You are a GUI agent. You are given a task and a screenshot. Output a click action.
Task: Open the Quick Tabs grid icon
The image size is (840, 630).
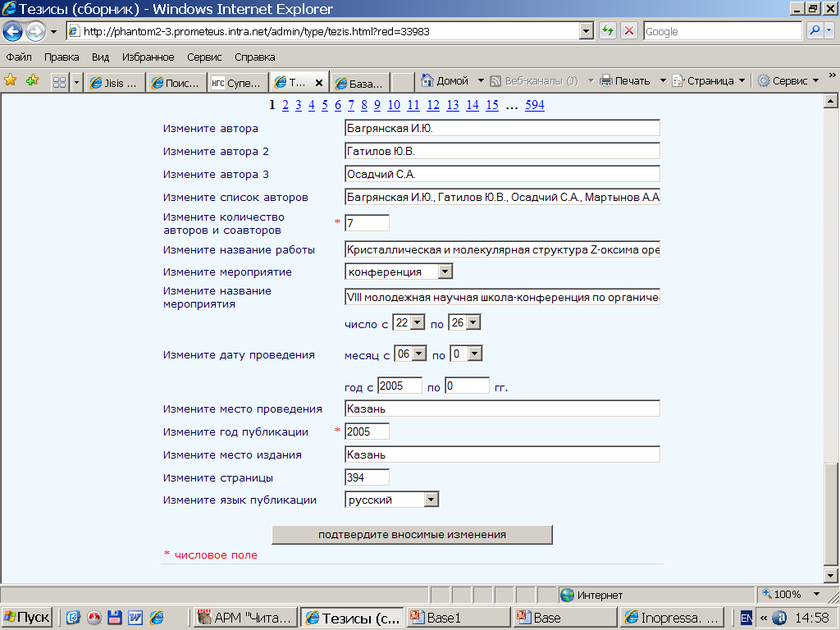coord(59,82)
